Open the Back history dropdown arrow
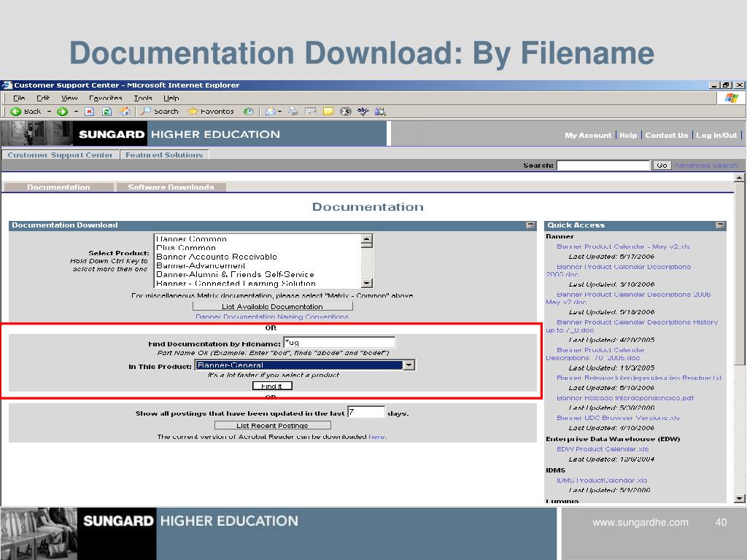 tap(49, 112)
